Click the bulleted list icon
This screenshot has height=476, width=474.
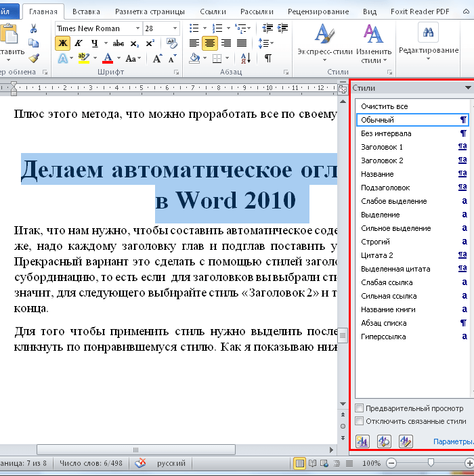coord(194,28)
